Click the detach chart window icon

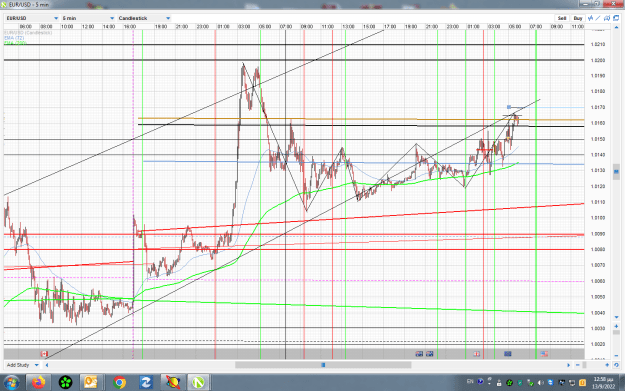616,18
